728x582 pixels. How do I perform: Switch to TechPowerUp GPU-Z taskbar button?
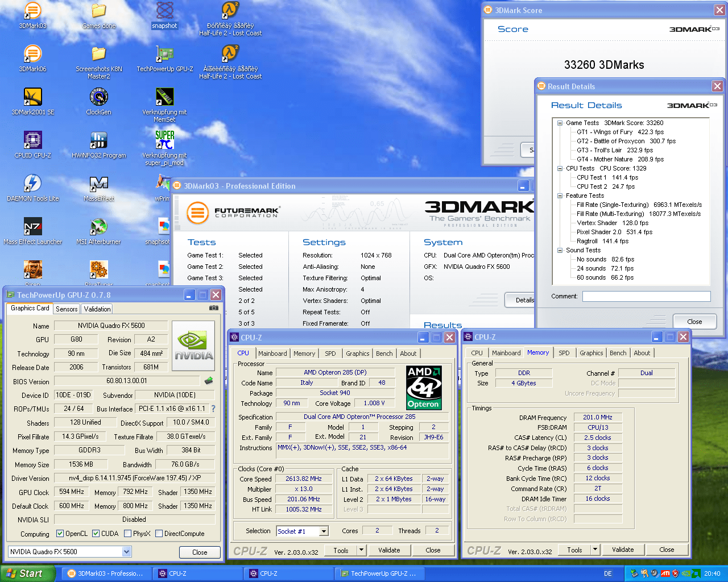tap(379, 573)
